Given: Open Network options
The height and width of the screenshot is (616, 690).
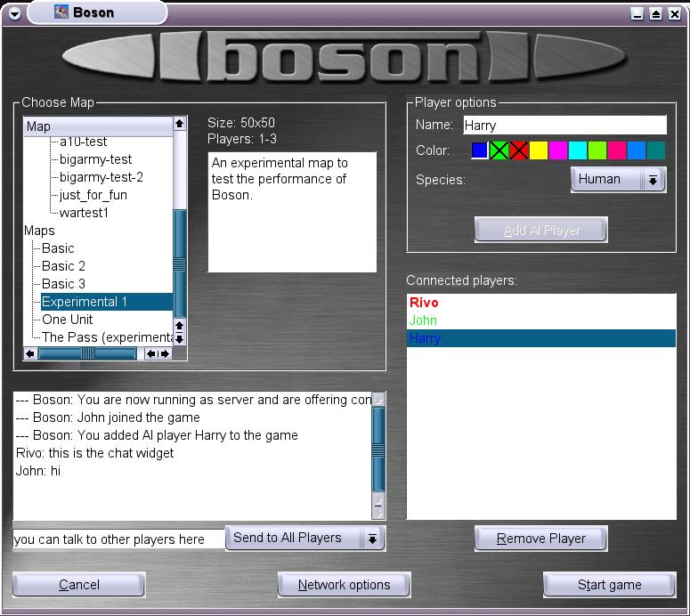Looking at the screenshot, I should coord(345,585).
